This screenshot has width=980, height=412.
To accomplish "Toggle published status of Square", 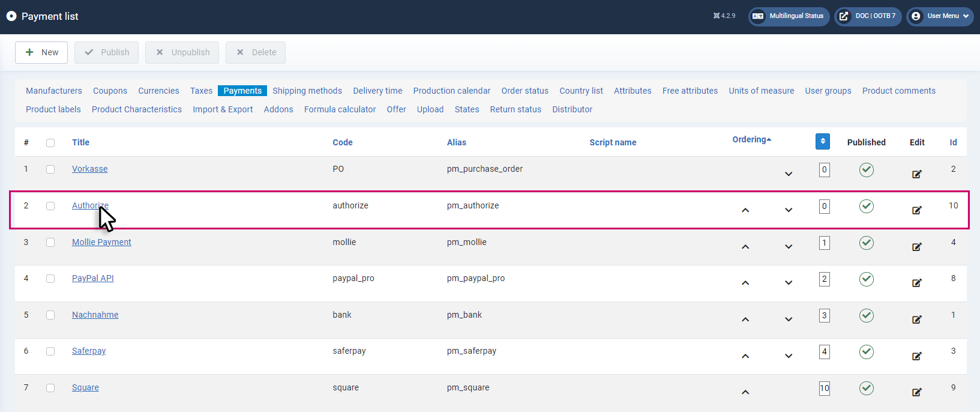I will 866,388.
